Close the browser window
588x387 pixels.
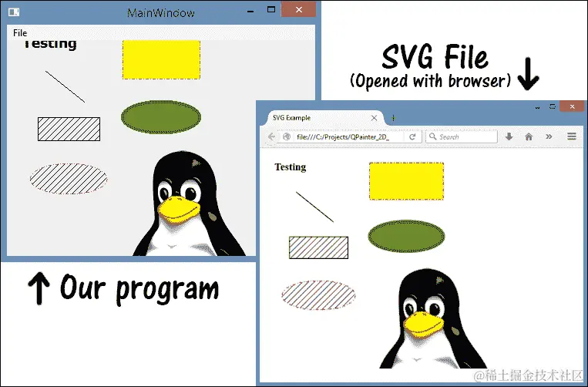pyautogui.click(x=572, y=106)
